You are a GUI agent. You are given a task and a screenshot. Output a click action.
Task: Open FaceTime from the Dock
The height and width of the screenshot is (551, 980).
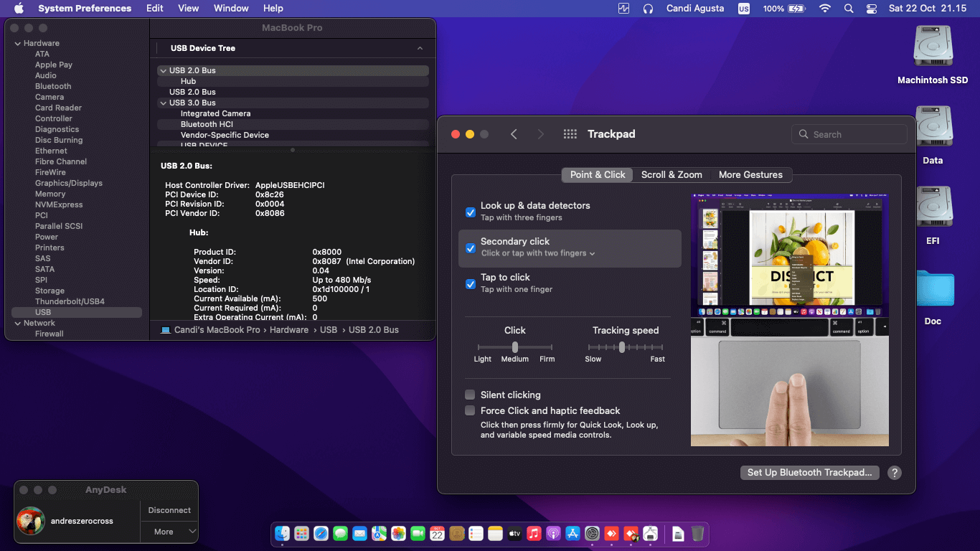pyautogui.click(x=418, y=534)
